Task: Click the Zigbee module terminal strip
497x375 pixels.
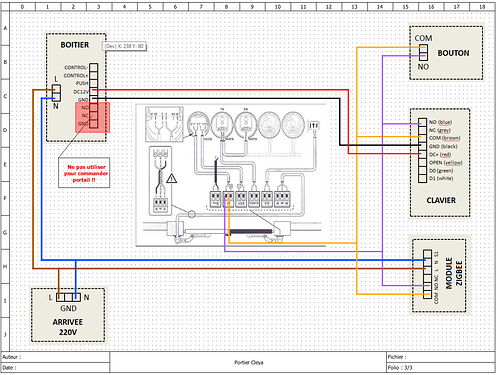Action: [x=427, y=274]
